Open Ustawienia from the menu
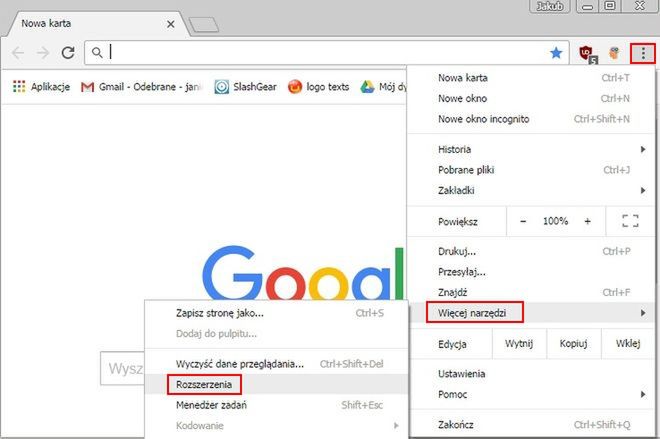This screenshot has height=439, width=660. point(531,374)
